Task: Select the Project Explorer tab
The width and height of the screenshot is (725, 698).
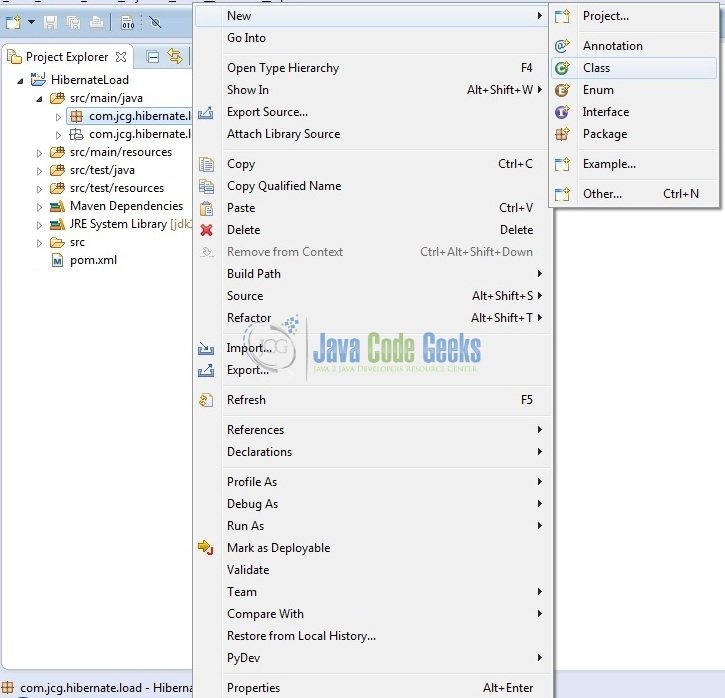Action: pos(67,57)
